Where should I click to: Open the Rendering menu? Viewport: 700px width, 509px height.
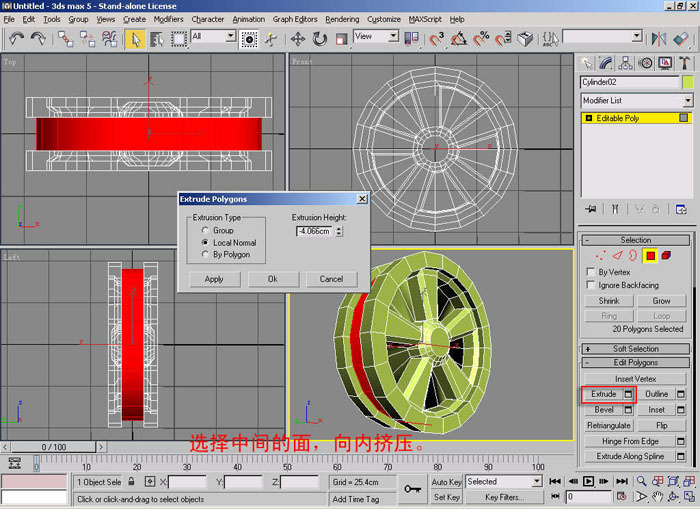(x=342, y=19)
